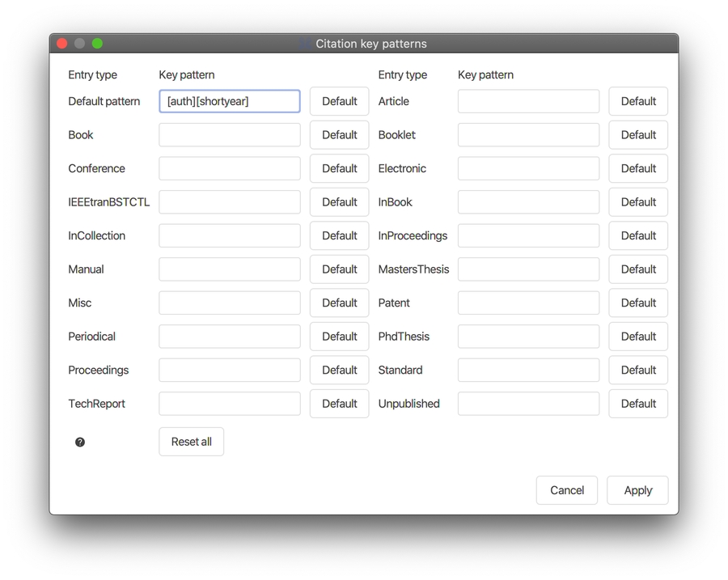
Task: Click Default next to the Patent entry
Action: (x=637, y=303)
